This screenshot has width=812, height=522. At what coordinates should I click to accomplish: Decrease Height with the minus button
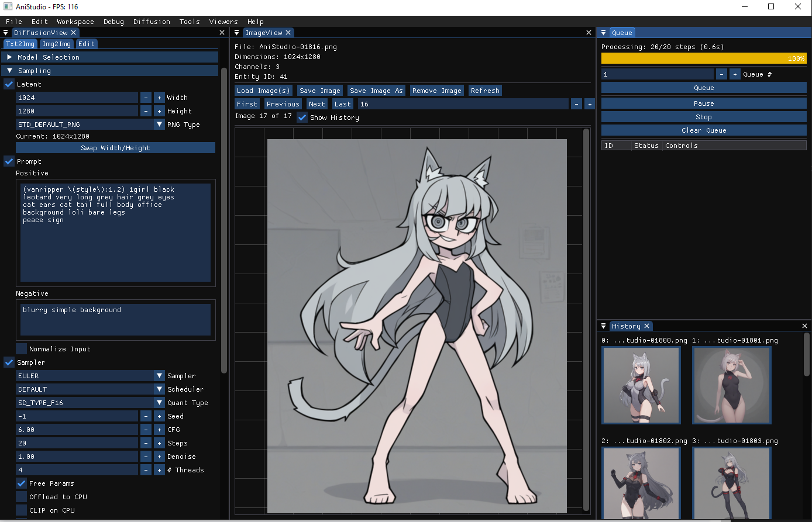coord(146,111)
